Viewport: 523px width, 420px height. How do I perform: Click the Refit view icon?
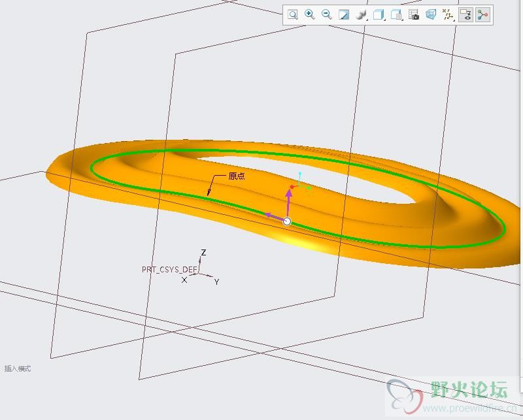point(292,14)
